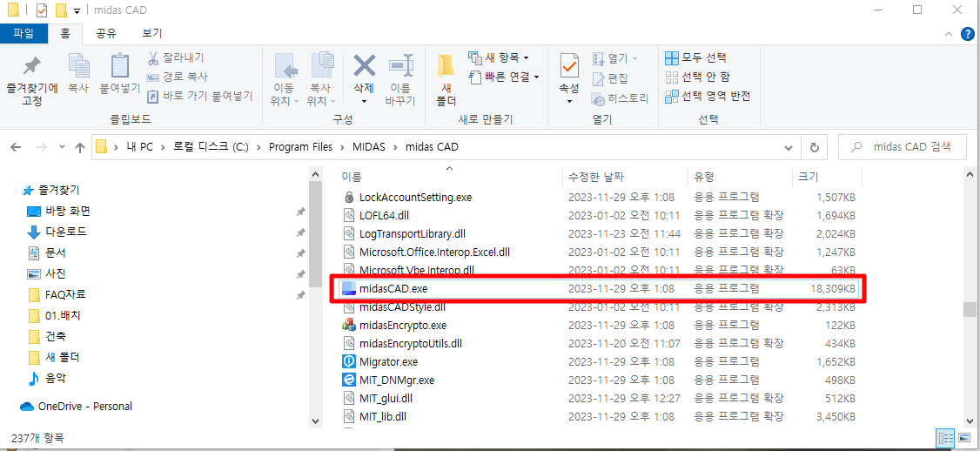Open FAQ자료 folder in navigation pane
This screenshot has height=451, width=980.
[x=57, y=294]
